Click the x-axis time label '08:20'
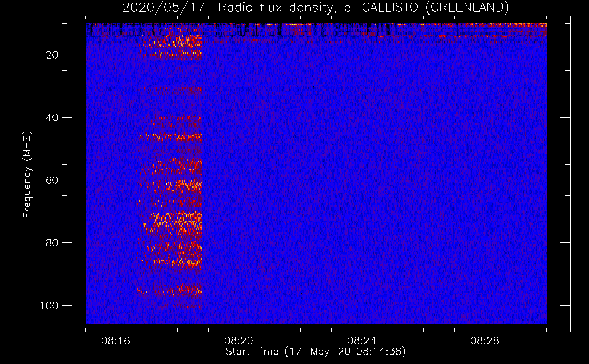This screenshot has width=589, height=364. 239,341
